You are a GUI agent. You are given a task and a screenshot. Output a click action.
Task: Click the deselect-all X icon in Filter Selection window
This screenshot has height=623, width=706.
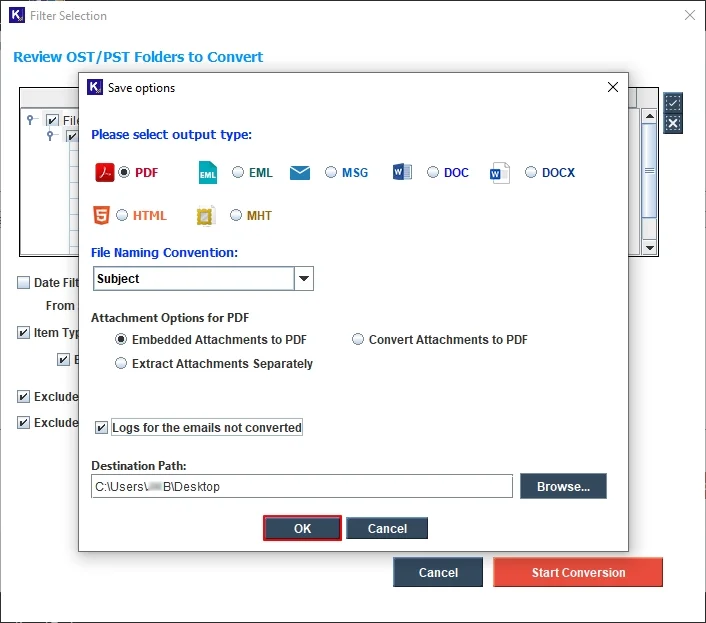[673, 123]
